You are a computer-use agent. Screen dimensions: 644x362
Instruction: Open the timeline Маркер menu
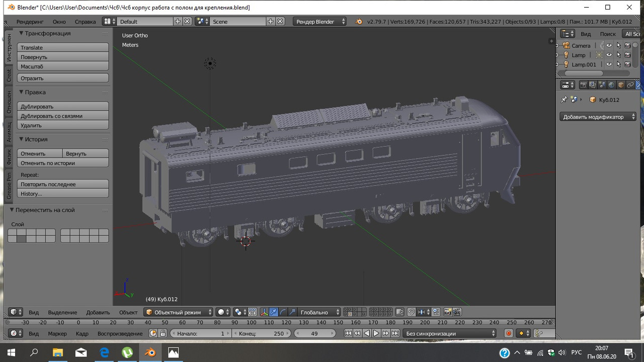pyautogui.click(x=57, y=333)
